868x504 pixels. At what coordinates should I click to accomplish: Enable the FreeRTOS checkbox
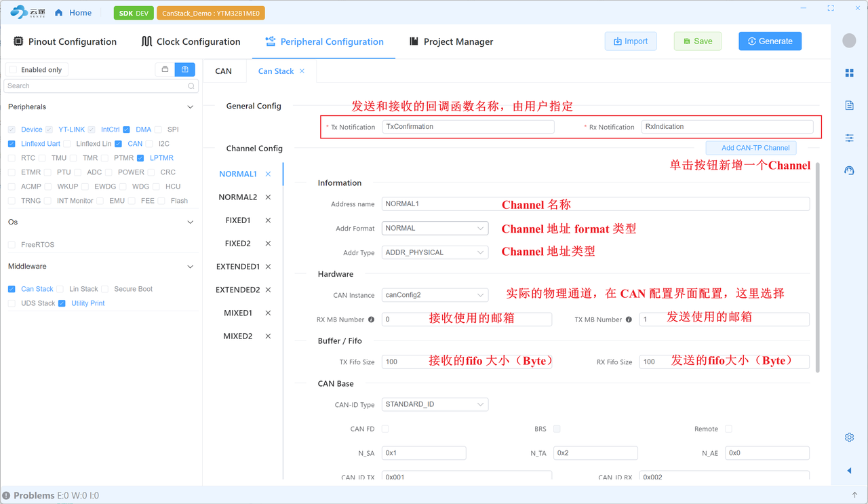tap(12, 245)
